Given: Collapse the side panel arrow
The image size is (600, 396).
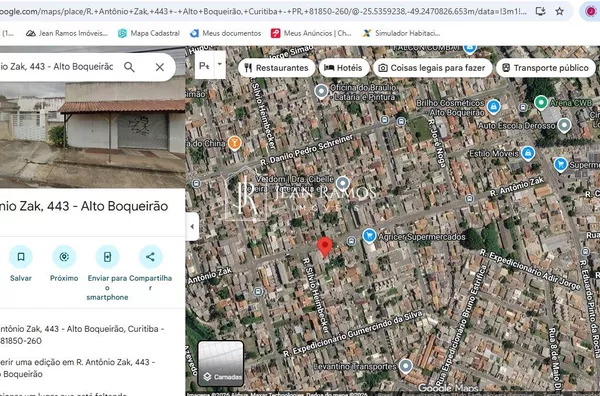Looking at the screenshot, I should coord(192,227).
